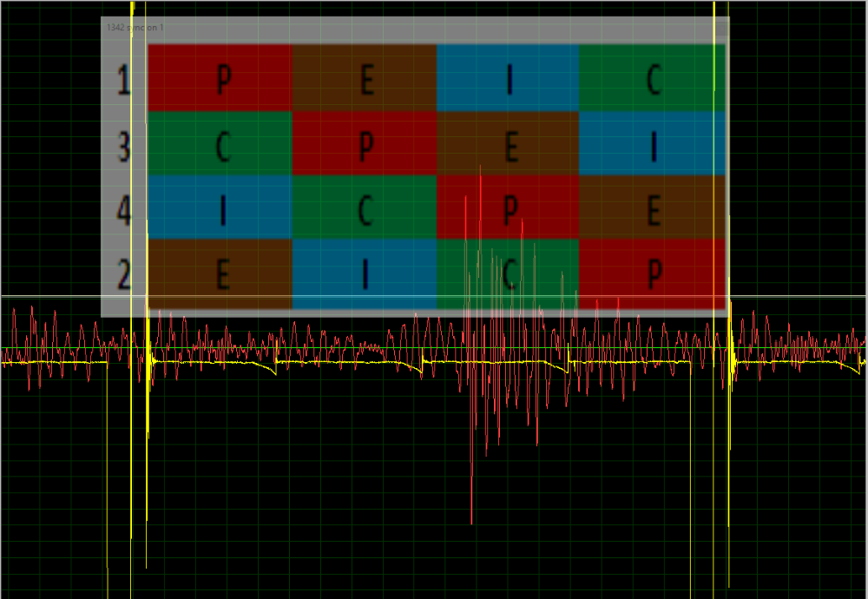
Task: Select the brown E cell in row 1
Action: tap(365, 79)
